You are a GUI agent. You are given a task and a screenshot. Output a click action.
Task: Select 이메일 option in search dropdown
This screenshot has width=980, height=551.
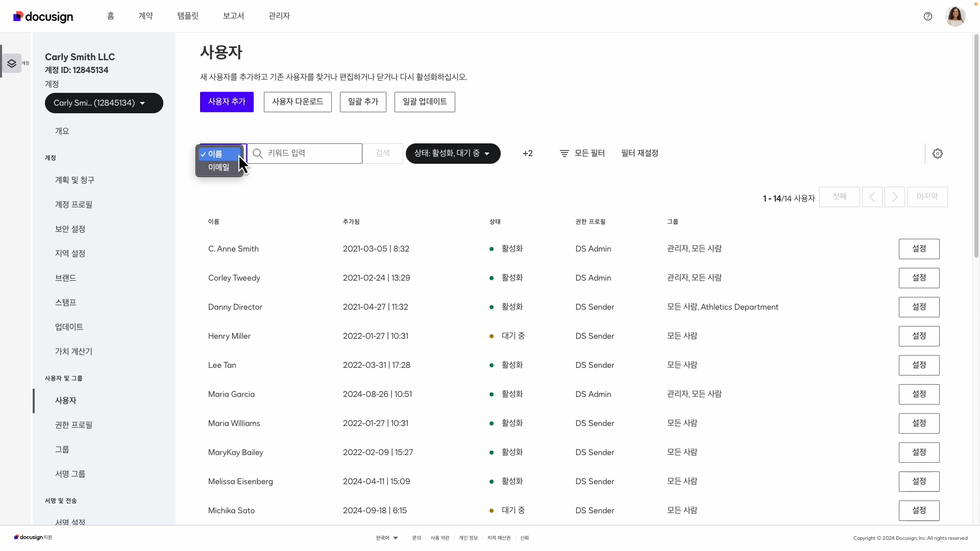tap(219, 167)
